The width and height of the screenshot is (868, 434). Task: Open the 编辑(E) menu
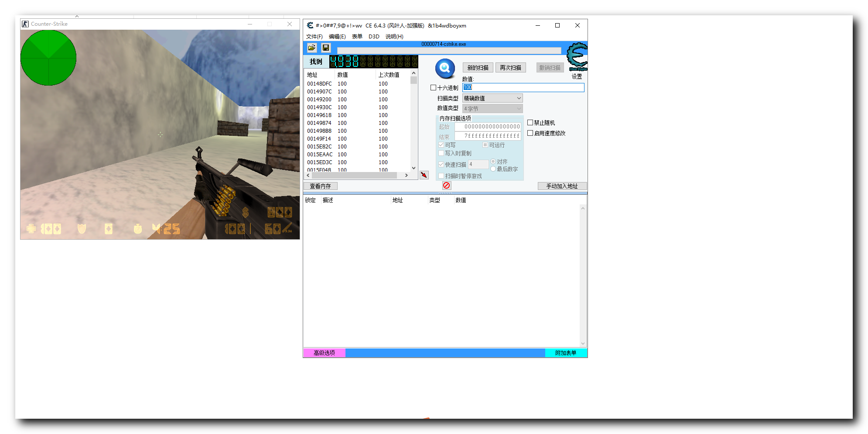coord(337,37)
